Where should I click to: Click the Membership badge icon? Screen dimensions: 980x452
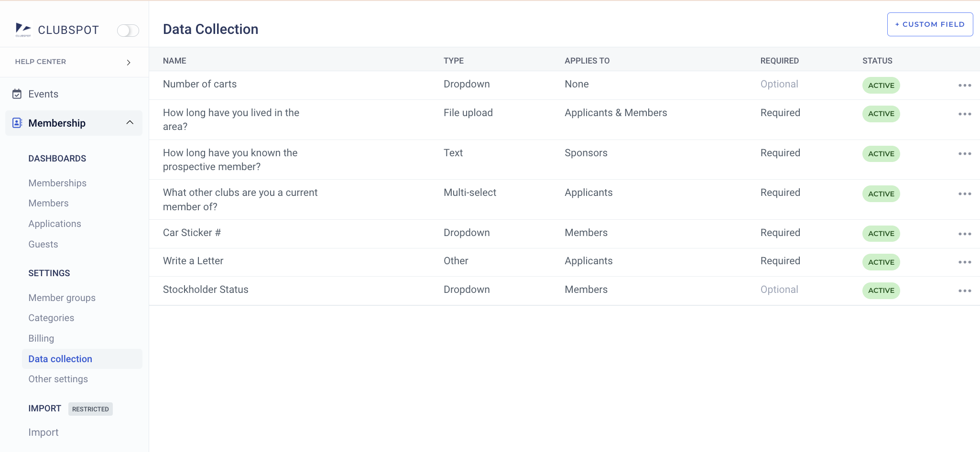pyautogui.click(x=17, y=123)
